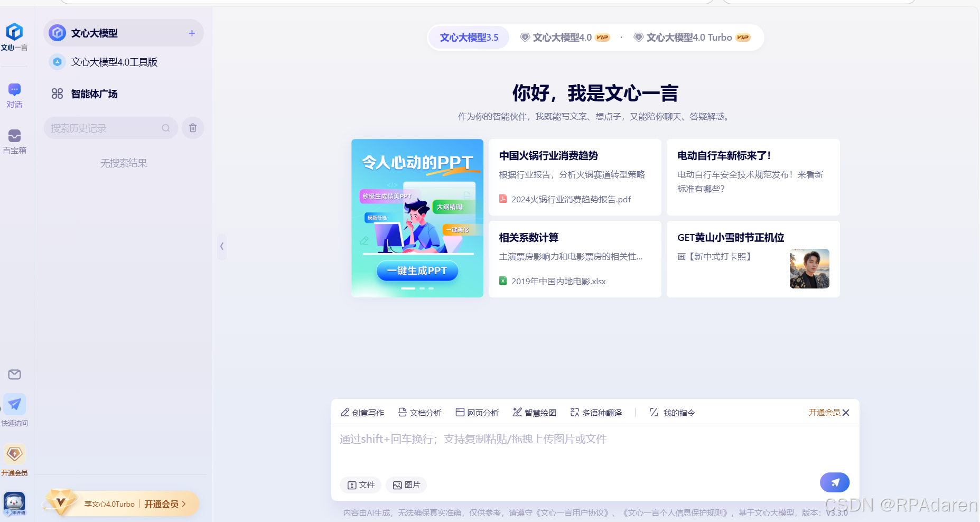Click the search magnifier icon
Image resolution: width=980 pixels, height=522 pixels.
(166, 128)
